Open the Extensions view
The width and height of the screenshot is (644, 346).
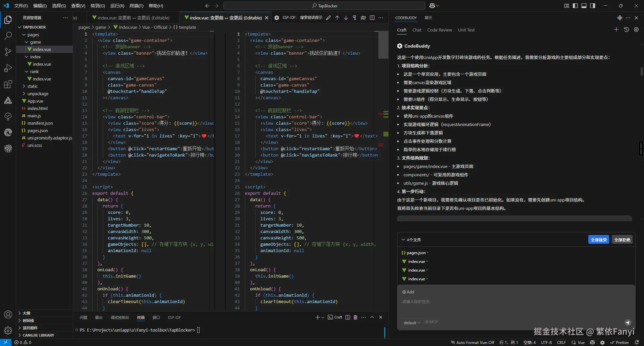point(8,84)
